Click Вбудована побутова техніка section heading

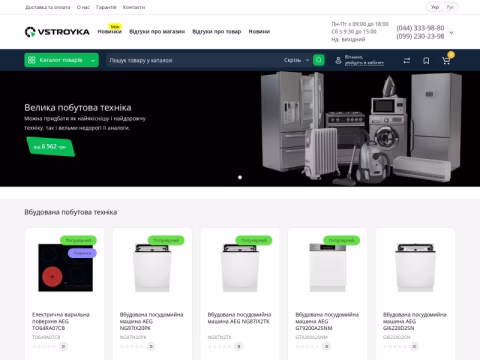pos(71,212)
